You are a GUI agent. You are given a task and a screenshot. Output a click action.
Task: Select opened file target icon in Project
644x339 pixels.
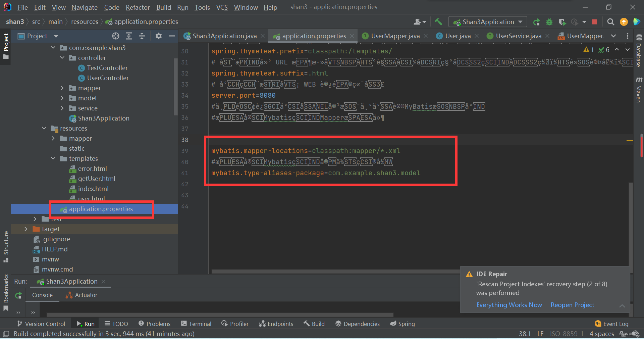click(116, 36)
